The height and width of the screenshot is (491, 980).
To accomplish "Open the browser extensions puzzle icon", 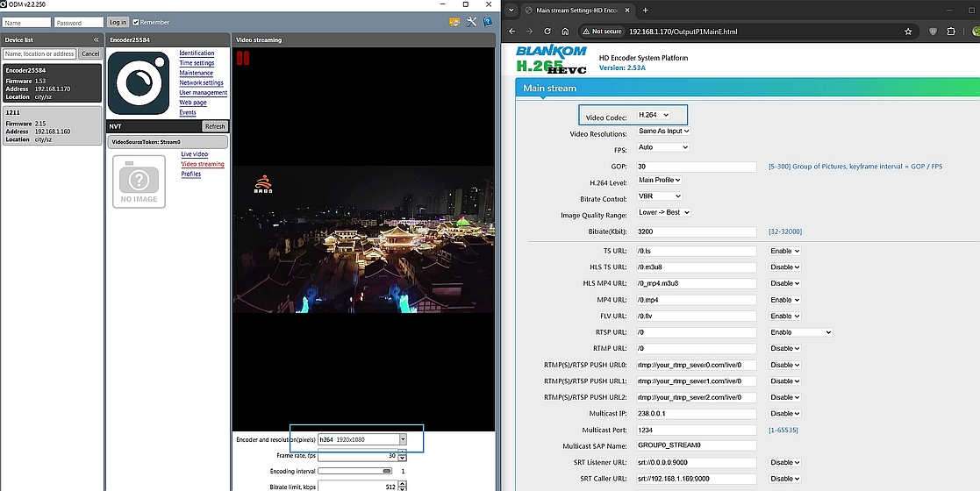I will tap(951, 32).
